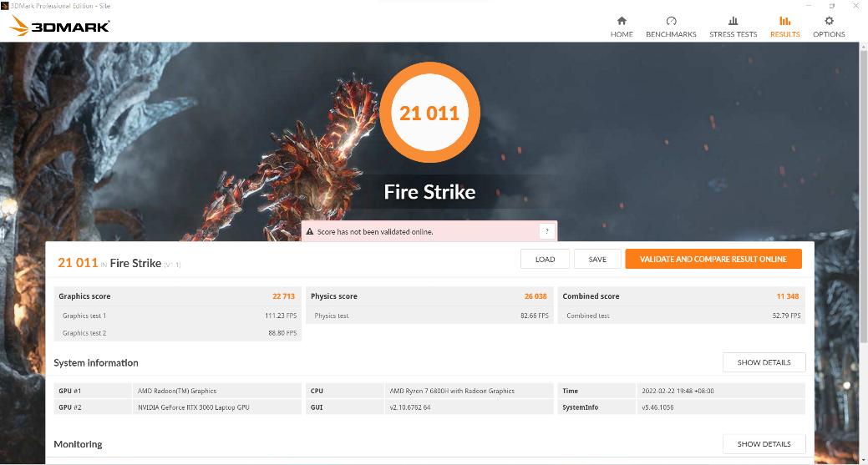Click warning triangle in validation banner
The height and width of the screenshot is (465, 868).
click(309, 232)
